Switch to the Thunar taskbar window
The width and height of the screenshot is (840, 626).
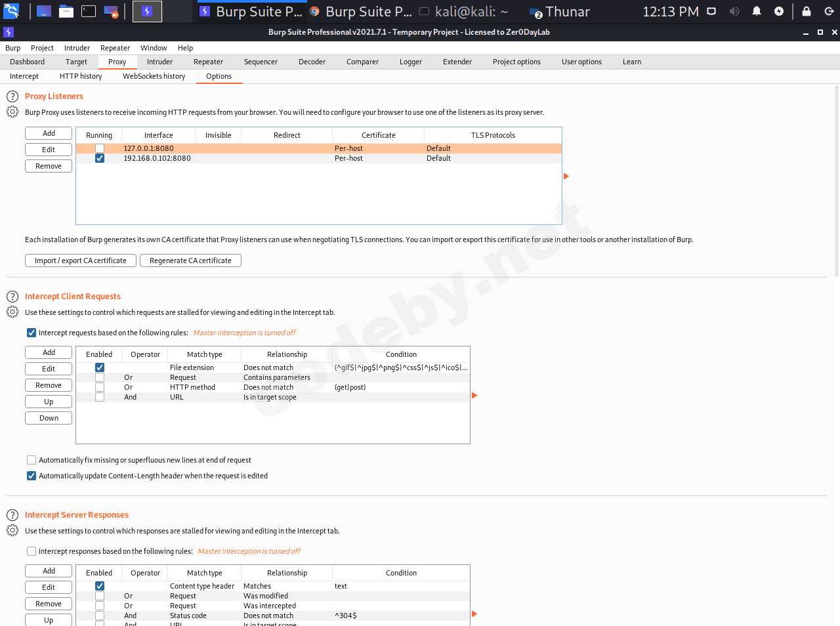(x=560, y=11)
